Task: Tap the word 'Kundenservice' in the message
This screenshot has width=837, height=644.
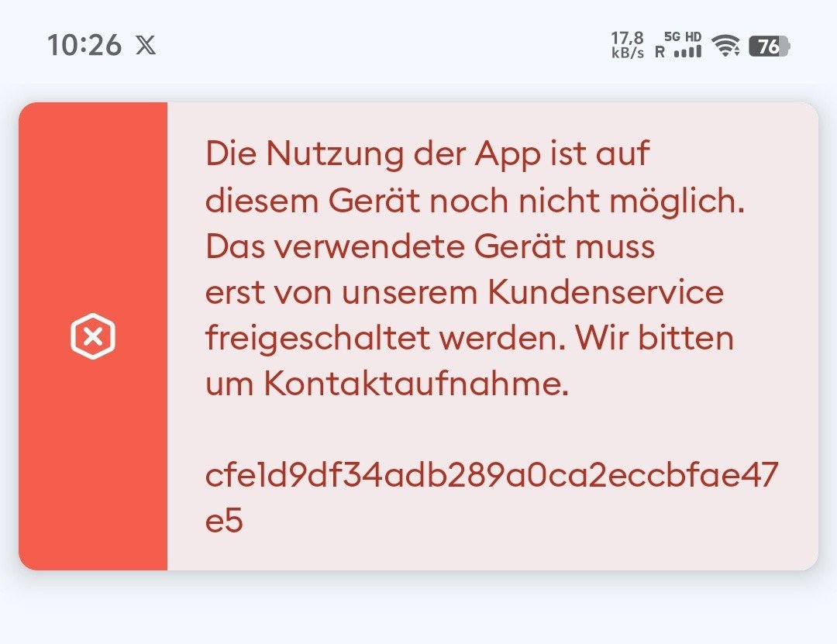Action: tap(605, 293)
